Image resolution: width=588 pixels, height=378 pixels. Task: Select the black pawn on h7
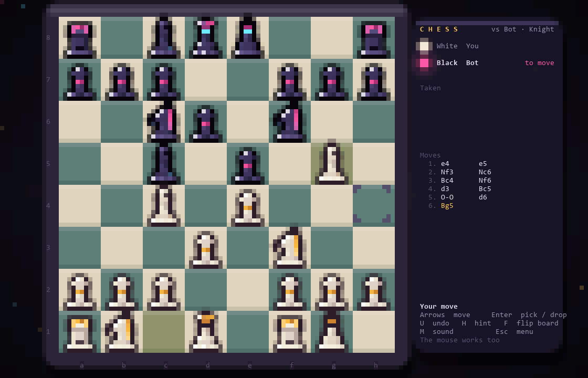373,82
